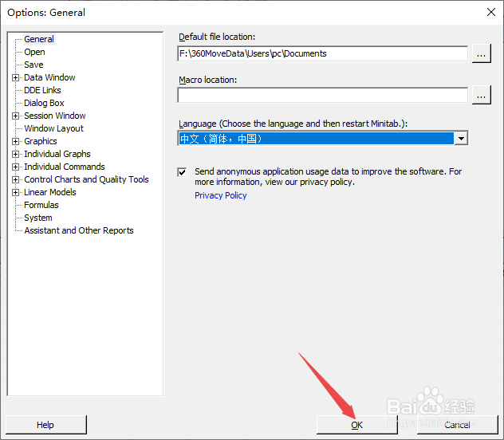Browse for Default file location
The image size is (504, 440).
coord(481,53)
